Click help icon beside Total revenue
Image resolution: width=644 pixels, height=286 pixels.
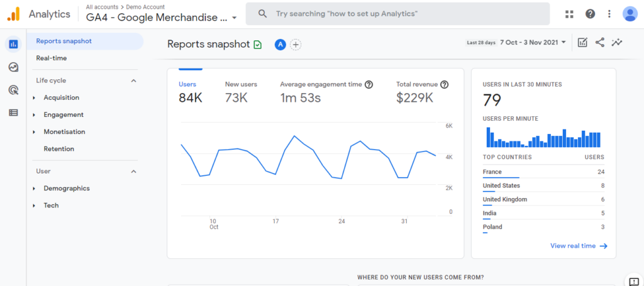(x=444, y=84)
